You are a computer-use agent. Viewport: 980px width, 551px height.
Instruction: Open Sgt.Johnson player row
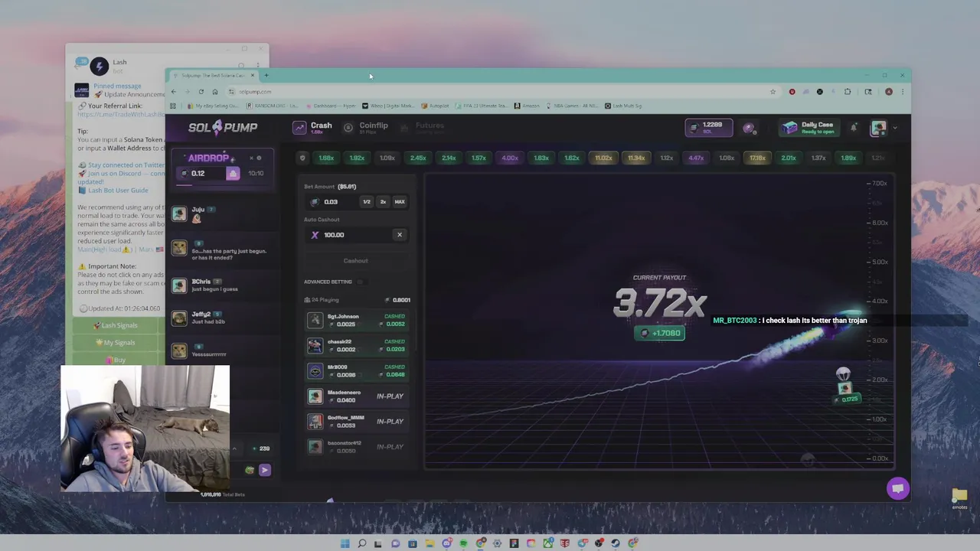click(358, 320)
